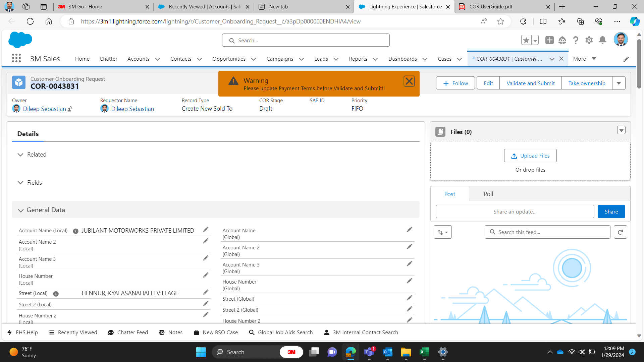
Task: Open the notifications bell icon
Action: [x=602, y=40]
